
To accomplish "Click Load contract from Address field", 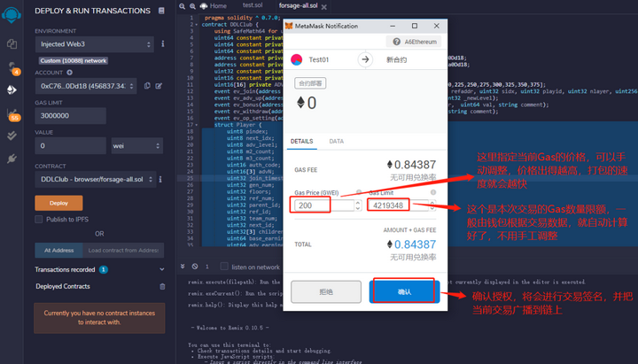I will (123, 250).
